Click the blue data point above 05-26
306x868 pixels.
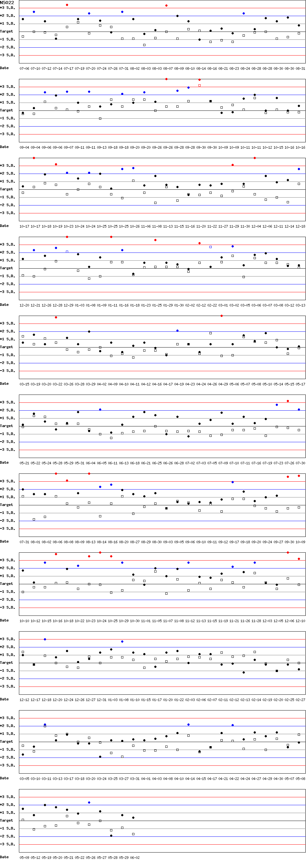pyautogui.click(x=89, y=803)
